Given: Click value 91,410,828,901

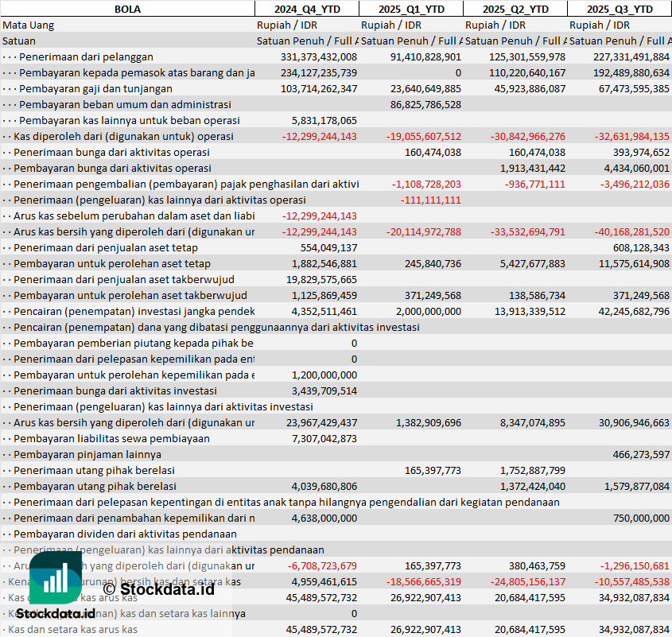Looking at the screenshot, I should [x=425, y=56].
